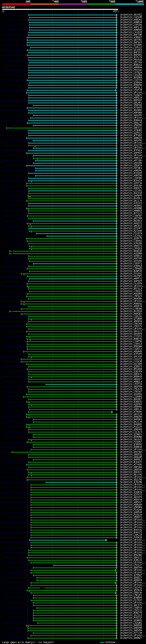The height and width of the screenshot is (644, 146).
Task: Select hit label UniRef100_Q60417
Action: click(x=131, y=379)
